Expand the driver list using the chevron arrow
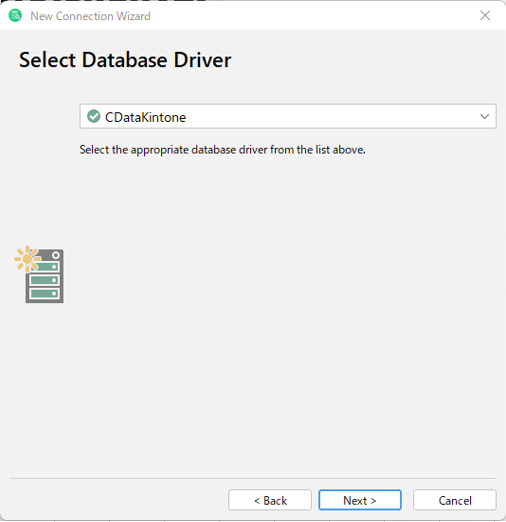506x522 pixels. click(x=484, y=117)
